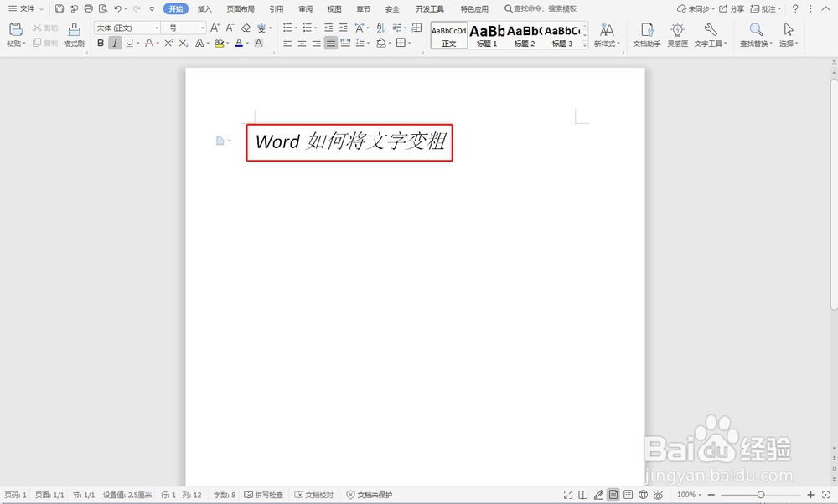Increase font size with A+ icon
Image resolution: width=838 pixels, height=504 pixels.
[x=215, y=28]
